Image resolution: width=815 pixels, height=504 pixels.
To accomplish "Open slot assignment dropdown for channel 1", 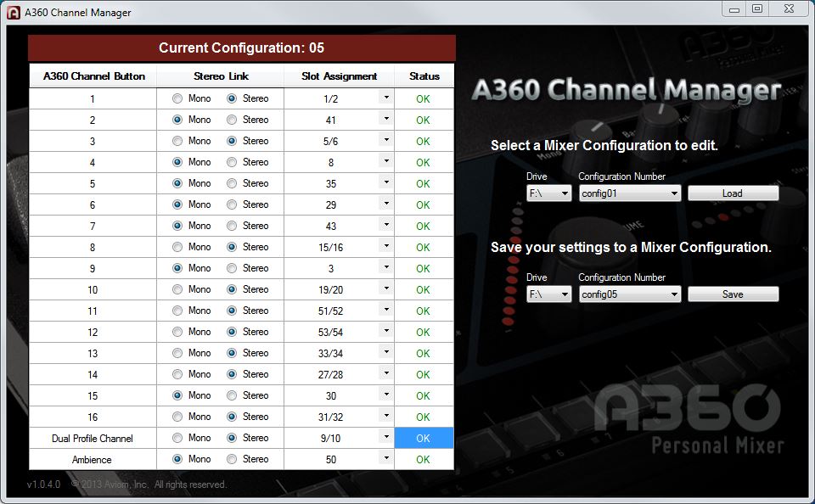I will [385, 98].
